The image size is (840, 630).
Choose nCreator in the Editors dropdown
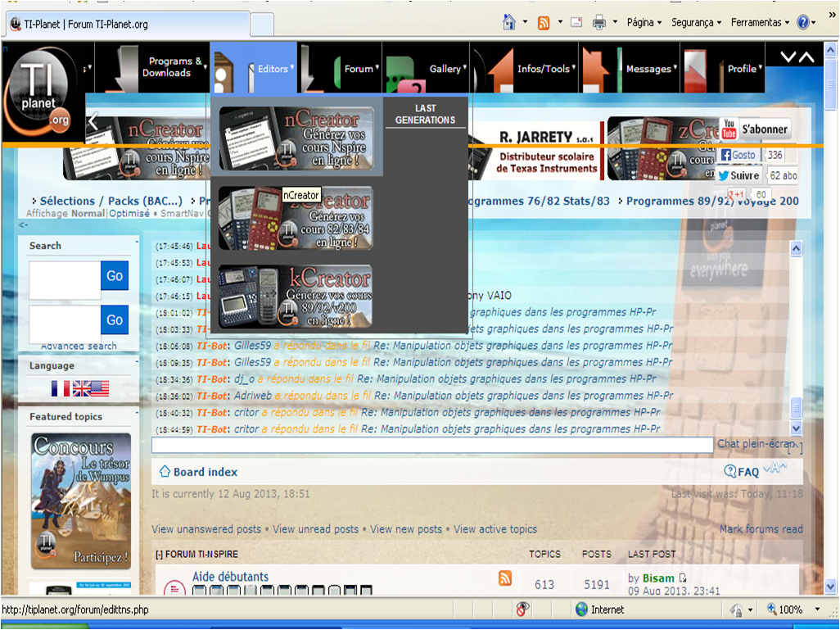point(297,138)
